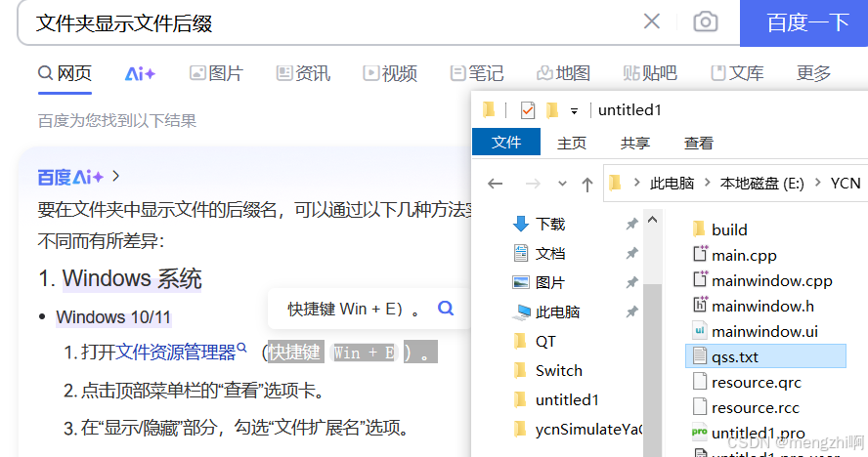Screen dimensions: 868x457
Task: Select the 网页 results tab
Action: pyautogui.click(x=65, y=73)
